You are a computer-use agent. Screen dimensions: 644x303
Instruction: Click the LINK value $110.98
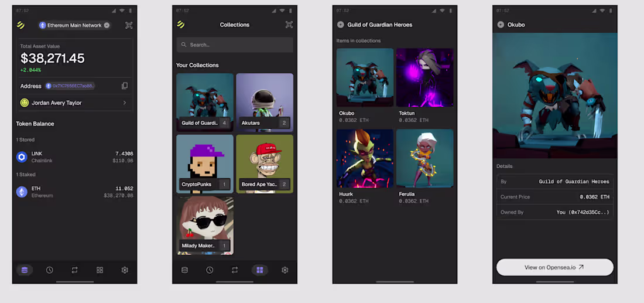(x=123, y=161)
